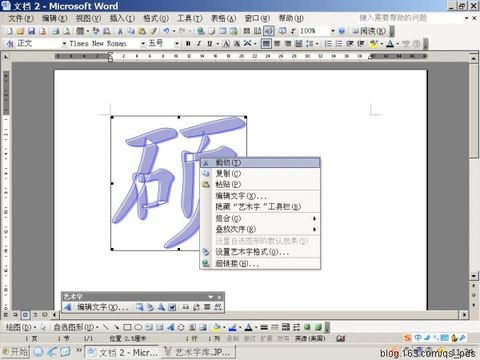Viewport: 480px width, 360px height.
Task: Select the Arrow tool in drawing toolbar
Action: coord(116,327)
